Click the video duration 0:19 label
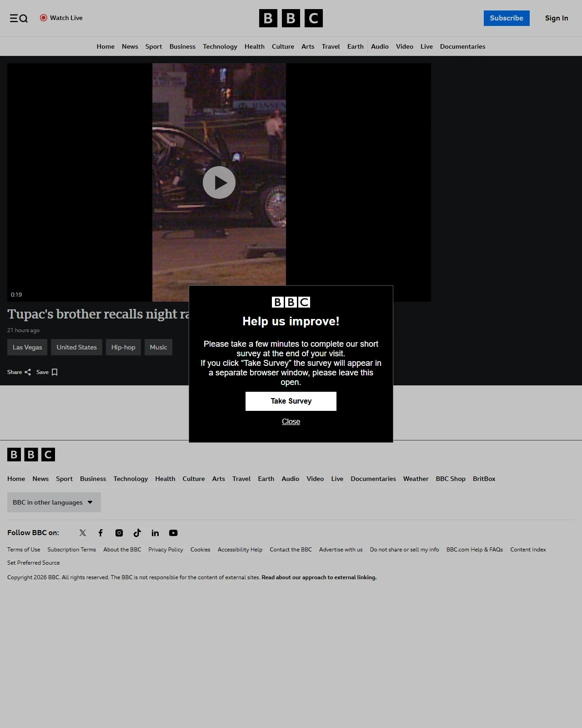Screen dimensions: 582x728 coord(16,295)
